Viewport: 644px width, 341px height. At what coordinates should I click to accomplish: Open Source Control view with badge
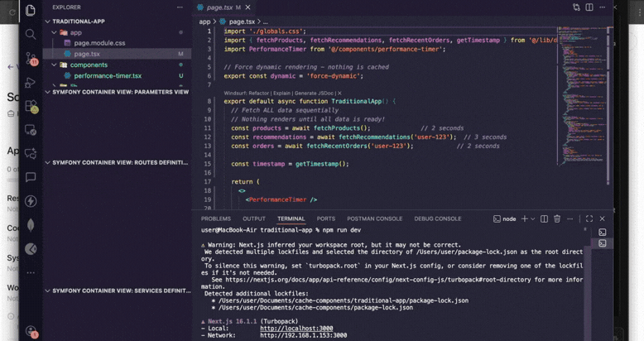(31, 58)
